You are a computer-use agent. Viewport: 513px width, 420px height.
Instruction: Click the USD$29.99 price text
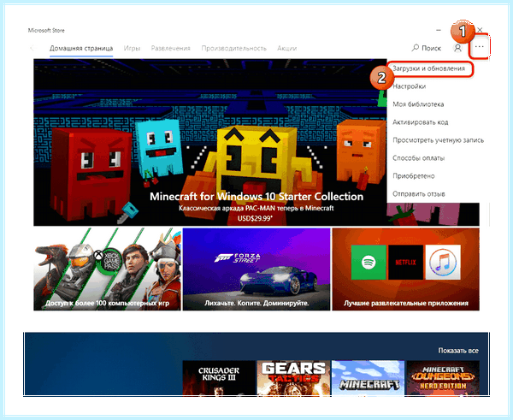(255, 218)
